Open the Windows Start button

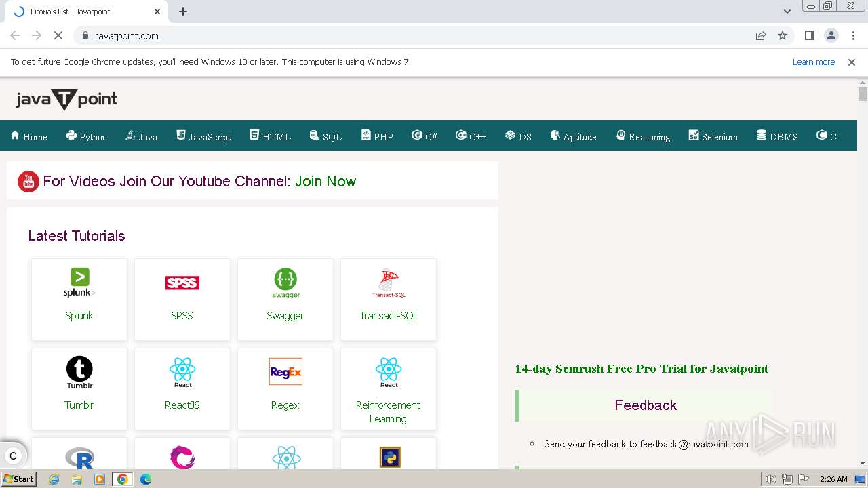coord(18,479)
